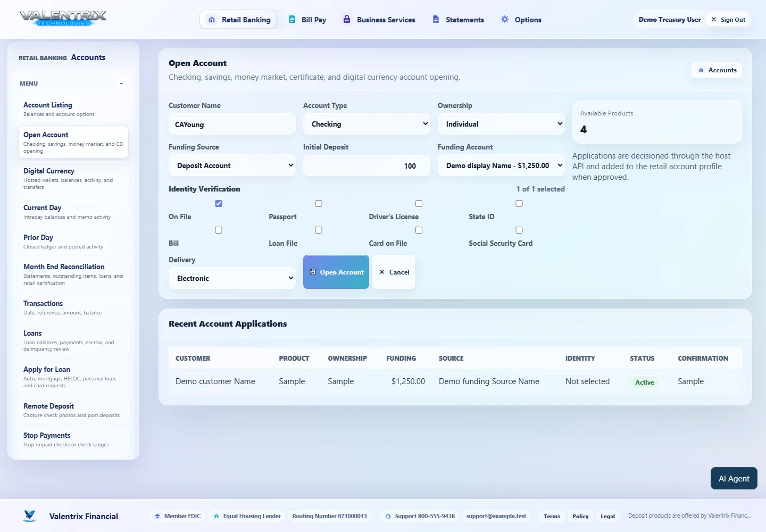
Task: Check the Passport identity checkbox
Action: (x=319, y=203)
